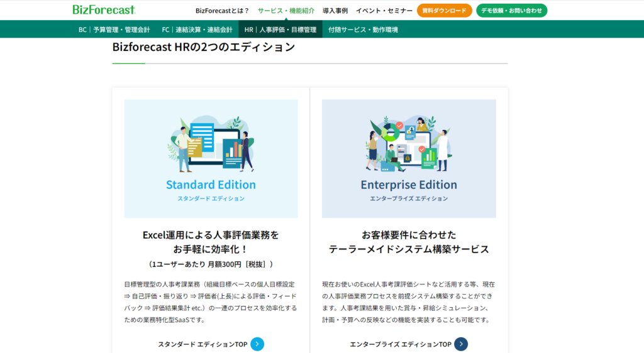The width and height of the screenshot is (644, 353).
Task: Open イベント・セミナー menu item
Action: pyautogui.click(x=384, y=11)
